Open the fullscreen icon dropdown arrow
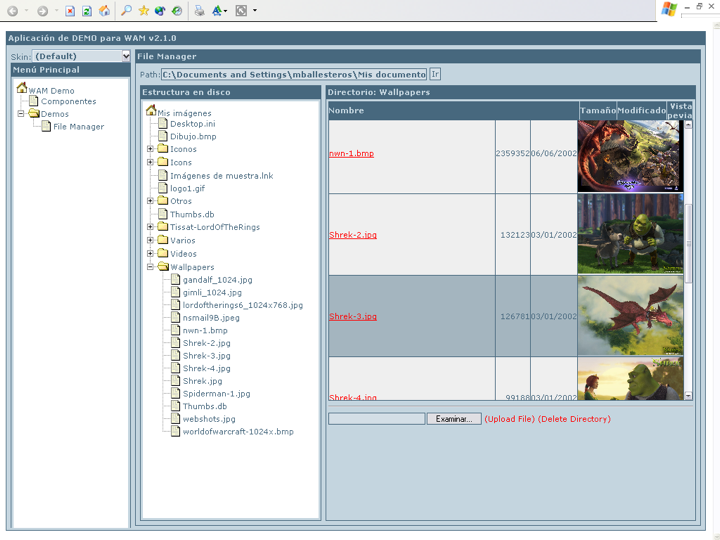Viewport: 720px width, 540px height. (x=255, y=11)
